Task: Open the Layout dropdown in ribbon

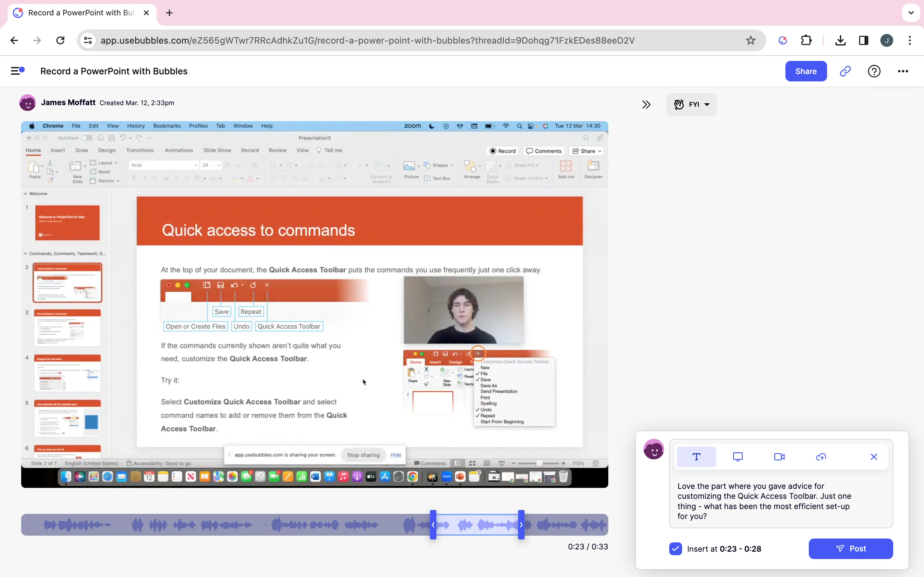Action: tap(107, 164)
